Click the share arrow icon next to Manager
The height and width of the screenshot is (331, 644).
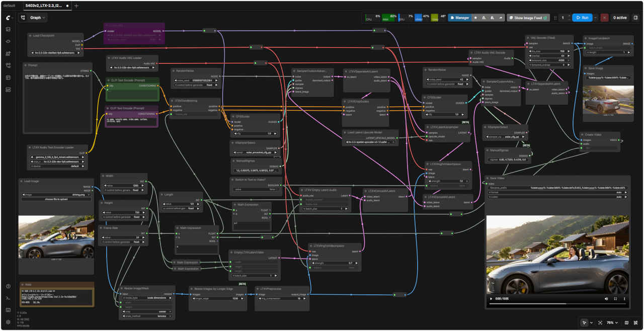click(x=501, y=18)
